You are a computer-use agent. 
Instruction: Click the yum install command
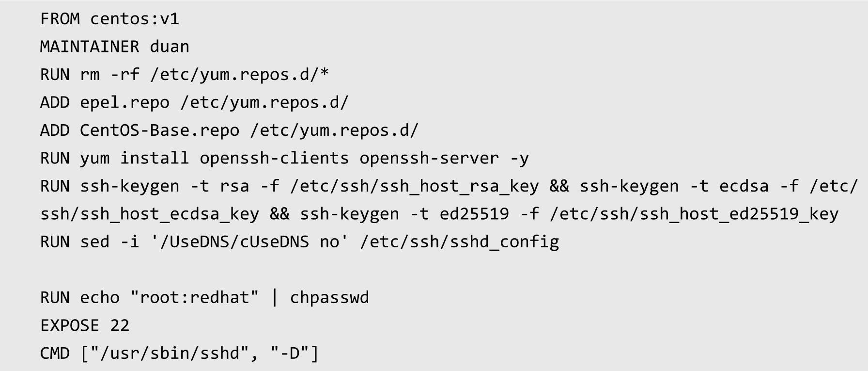point(135,158)
